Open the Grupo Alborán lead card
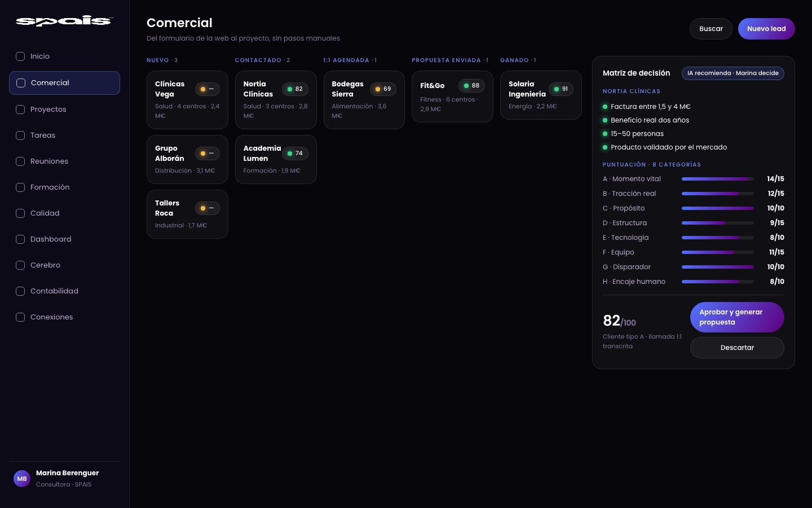This screenshot has height=508, width=812. 187,159
